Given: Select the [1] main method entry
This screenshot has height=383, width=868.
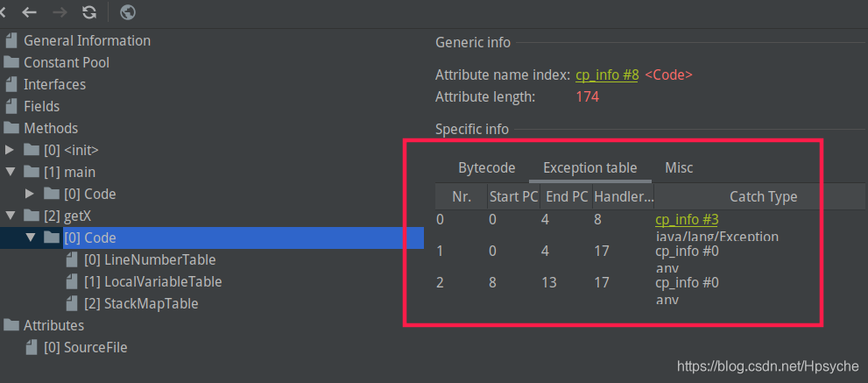Looking at the screenshot, I should click(x=70, y=172).
